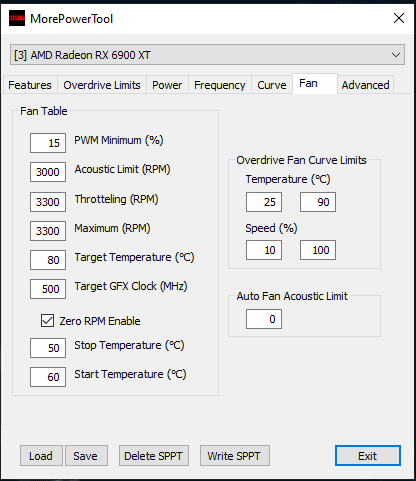
Task: Click the Stop Temperature input field
Action: click(x=48, y=348)
